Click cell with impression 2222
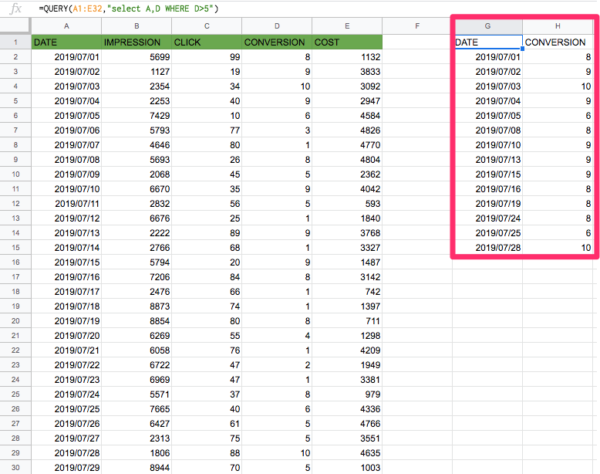Image resolution: width=600 pixels, height=474 pixels. 137,233
